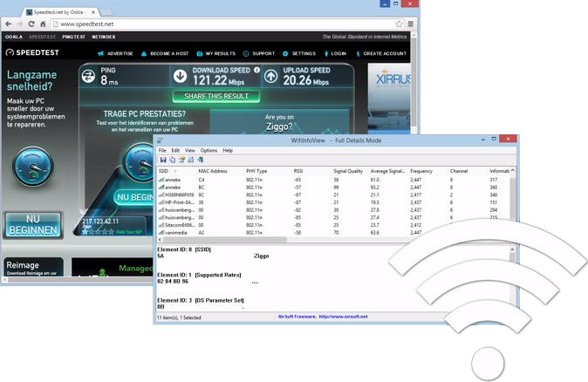This screenshot has height=382, width=588.
Task: Click the large NU BEGINNEN button
Action: coord(33,224)
